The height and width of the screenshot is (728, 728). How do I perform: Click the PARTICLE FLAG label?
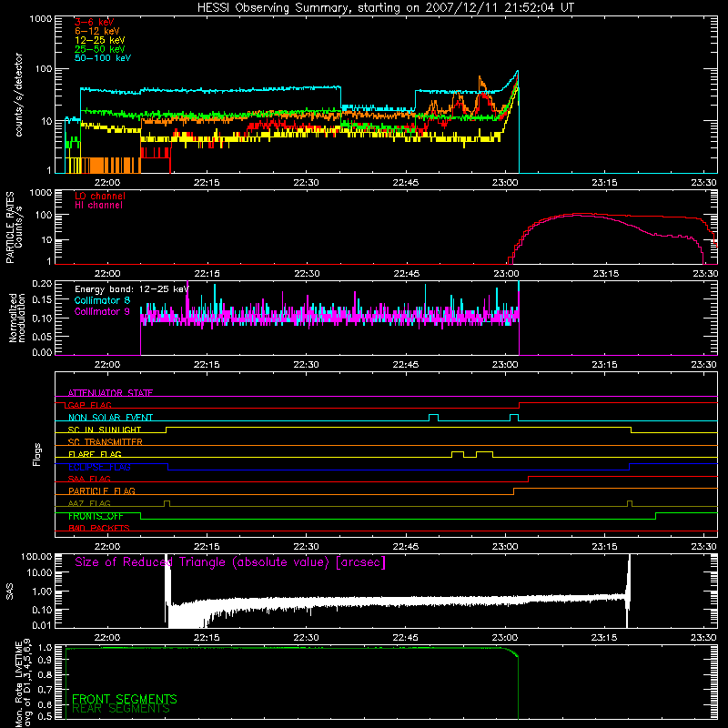point(102,491)
